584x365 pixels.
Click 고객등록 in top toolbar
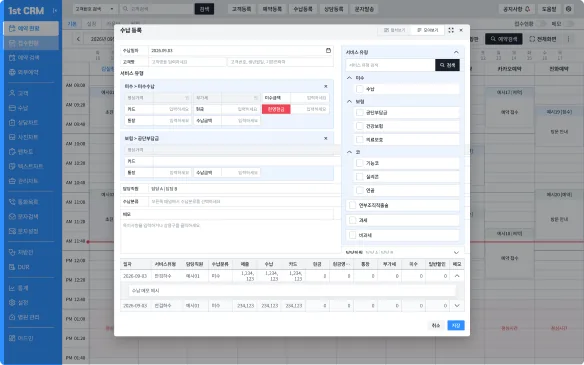(x=241, y=9)
